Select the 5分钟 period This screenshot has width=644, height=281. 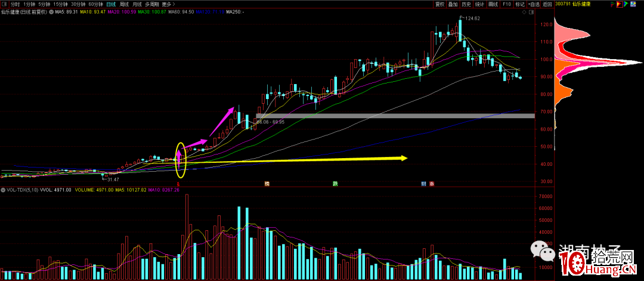(x=44, y=4)
